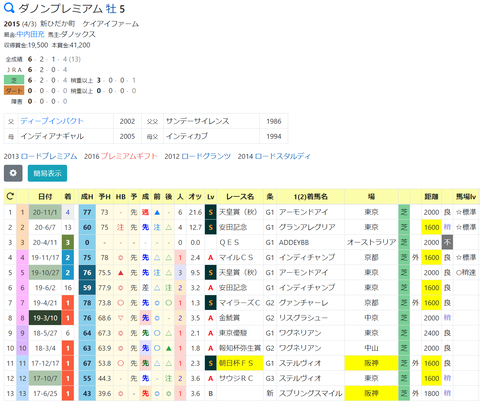Click the inverted triangle HB mark in 金鯱賞 row
Image resolution: width=480 pixels, height=403 pixels.
pyautogui.click(x=120, y=318)
